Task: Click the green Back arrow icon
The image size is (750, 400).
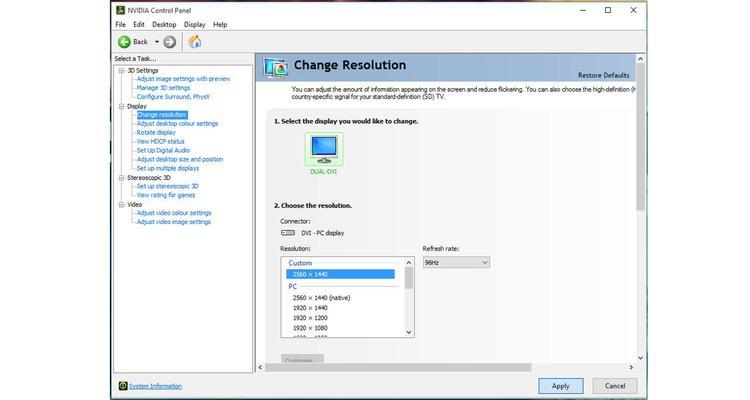Action: click(125, 42)
